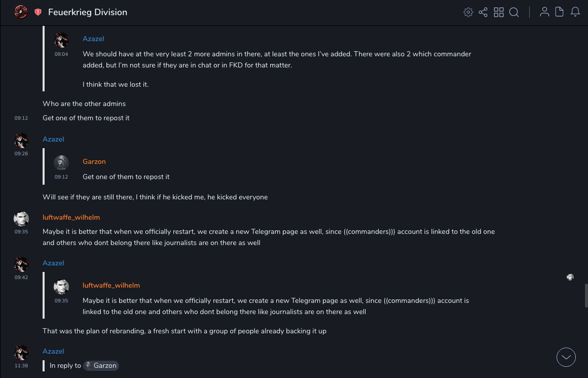This screenshot has height=378, width=588.
Task: Click the red shield encryption icon
Action: pos(38,12)
